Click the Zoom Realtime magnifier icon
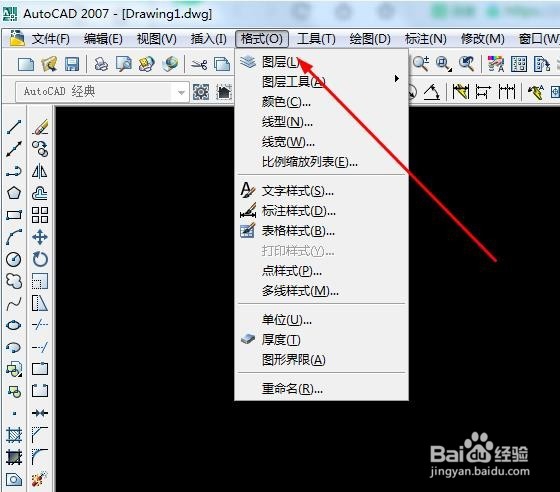Viewport: 560px width, 492px height. 421,64
